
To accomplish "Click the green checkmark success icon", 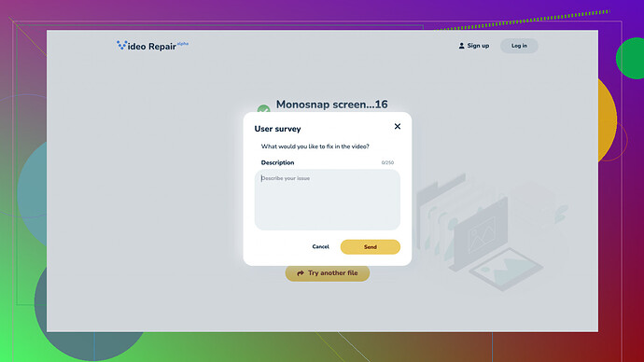I will pyautogui.click(x=263, y=109).
